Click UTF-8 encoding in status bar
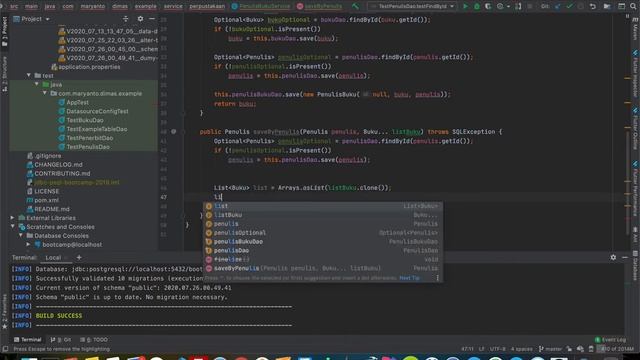The image size is (640, 360). pyautogui.click(x=497, y=349)
